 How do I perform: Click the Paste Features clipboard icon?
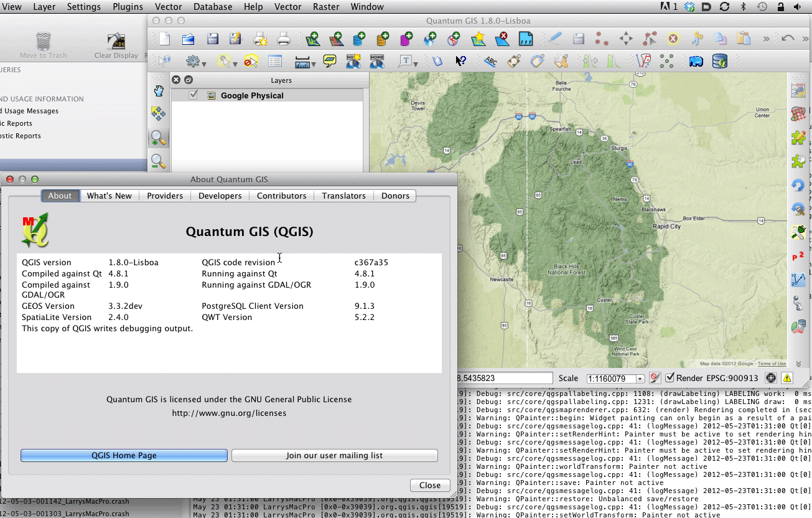point(743,39)
